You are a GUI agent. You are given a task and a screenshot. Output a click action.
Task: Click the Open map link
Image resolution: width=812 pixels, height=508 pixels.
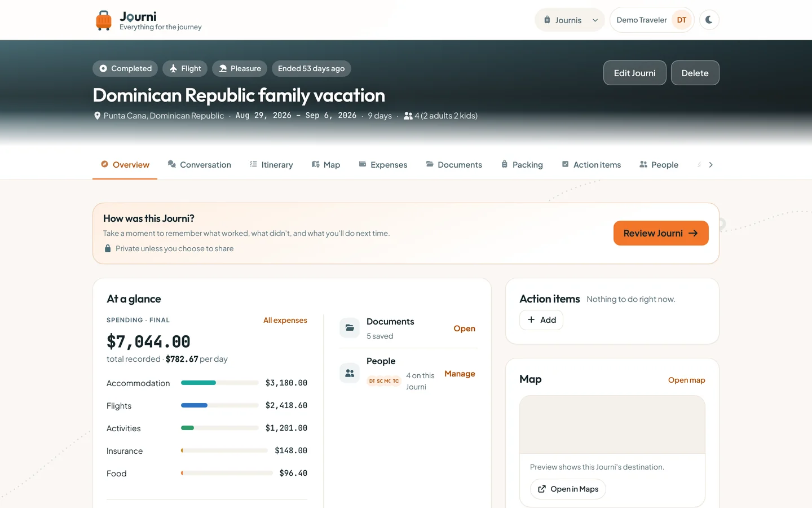click(x=687, y=380)
